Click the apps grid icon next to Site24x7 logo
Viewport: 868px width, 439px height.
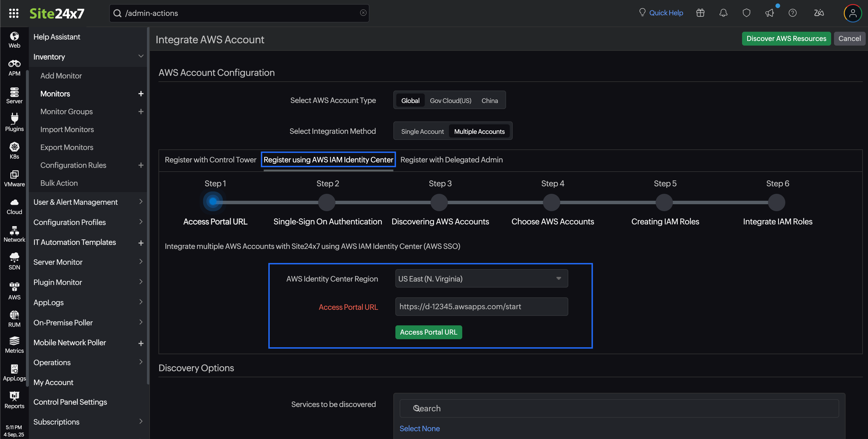14,13
